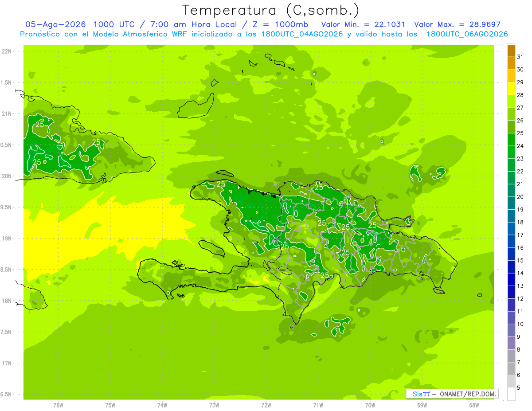Click "Valor Min. = 22.1031"

(x=363, y=24)
